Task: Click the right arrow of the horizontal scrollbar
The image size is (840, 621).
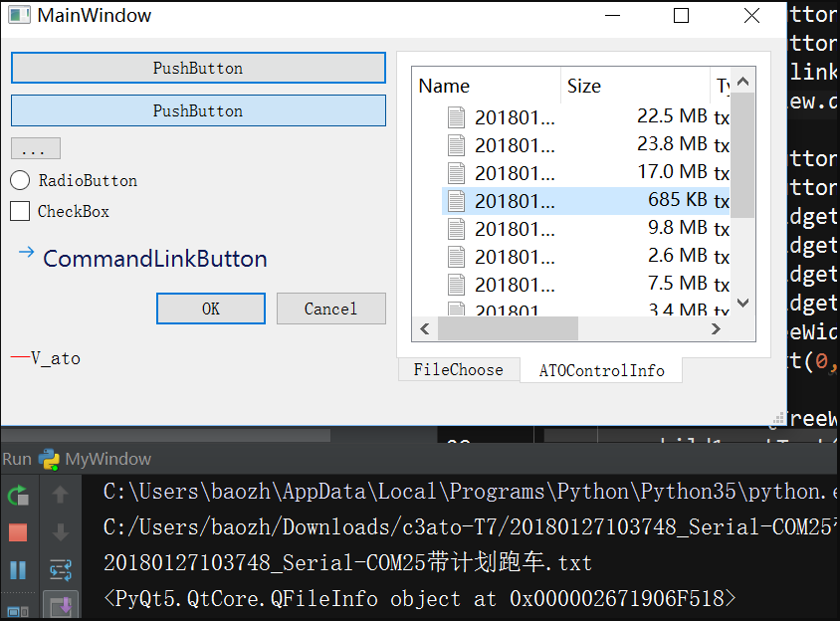Action: 716,328
